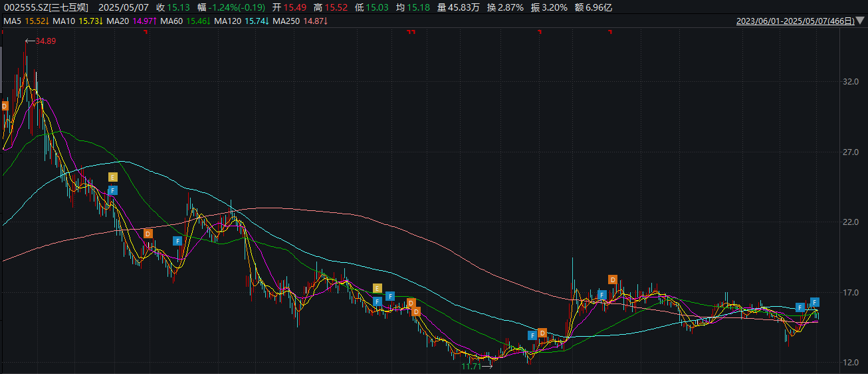
Task: Open the rightmost orange D event marker
Action: tap(612, 280)
